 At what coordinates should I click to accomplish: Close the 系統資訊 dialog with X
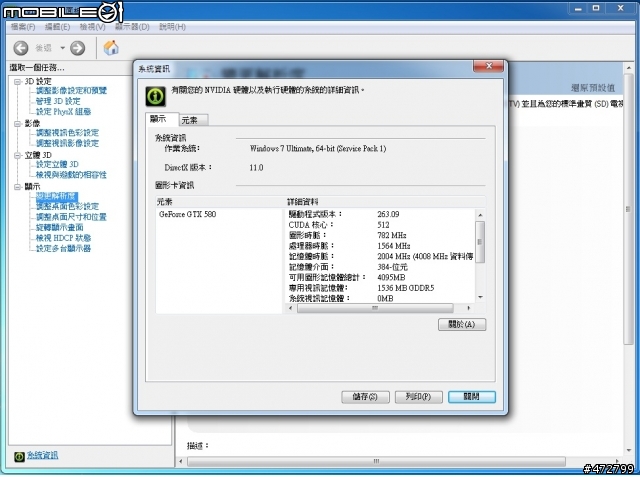coord(489,66)
